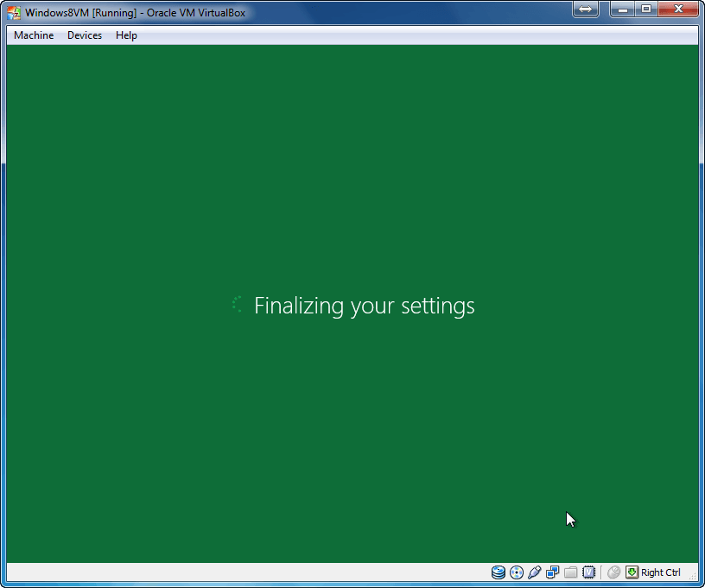Click the network adapters status icon
Image resolution: width=705 pixels, height=588 pixels.
coord(552,572)
